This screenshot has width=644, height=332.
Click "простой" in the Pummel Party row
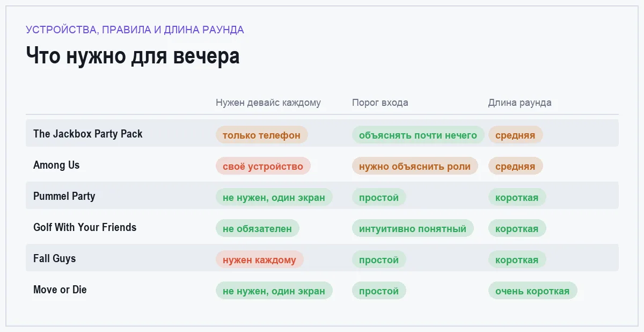pyautogui.click(x=379, y=197)
